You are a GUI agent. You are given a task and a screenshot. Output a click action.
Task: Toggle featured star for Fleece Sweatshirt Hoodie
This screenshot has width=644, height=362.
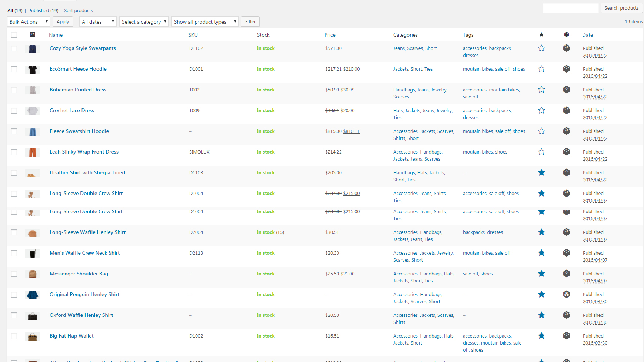point(541,131)
